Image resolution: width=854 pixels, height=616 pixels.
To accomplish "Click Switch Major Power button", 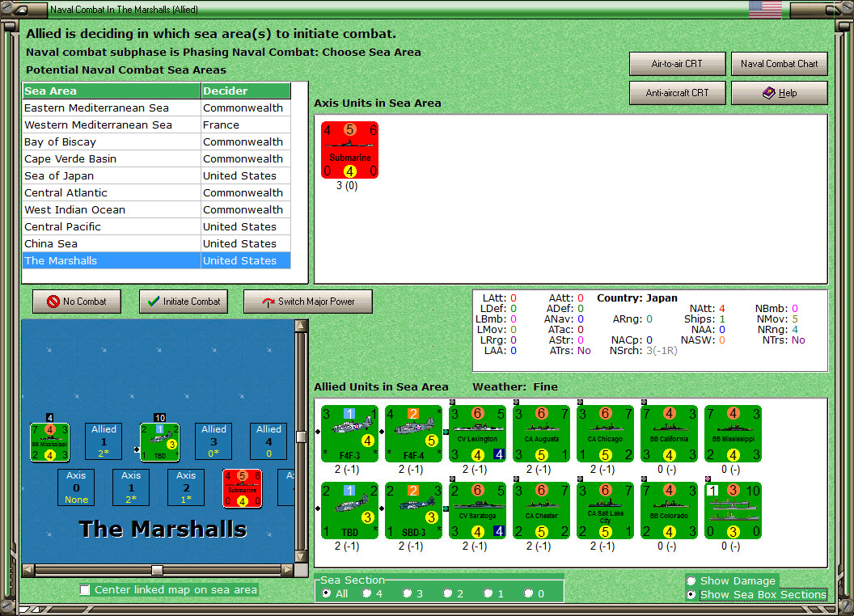I will click(x=308, y=302).
